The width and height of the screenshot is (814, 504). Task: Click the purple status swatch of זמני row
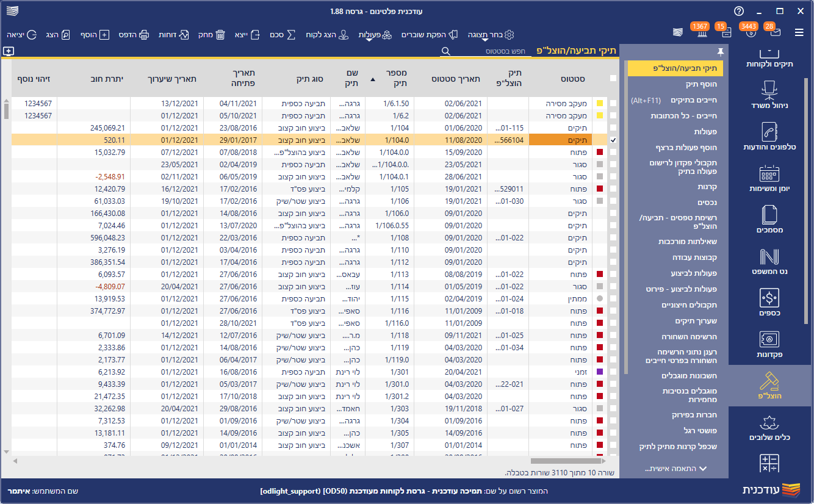coord(600,372)
